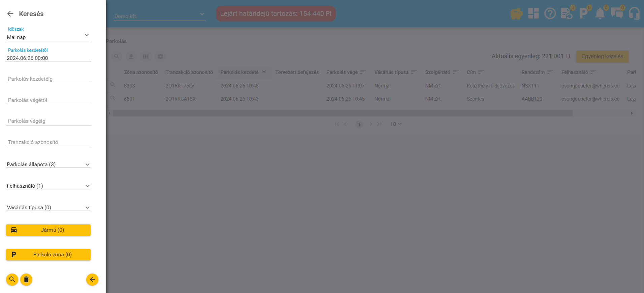This screenshot has height=293, width=644.
Task: Close search panel via header back arrow
Action: (x=10, y=14)
